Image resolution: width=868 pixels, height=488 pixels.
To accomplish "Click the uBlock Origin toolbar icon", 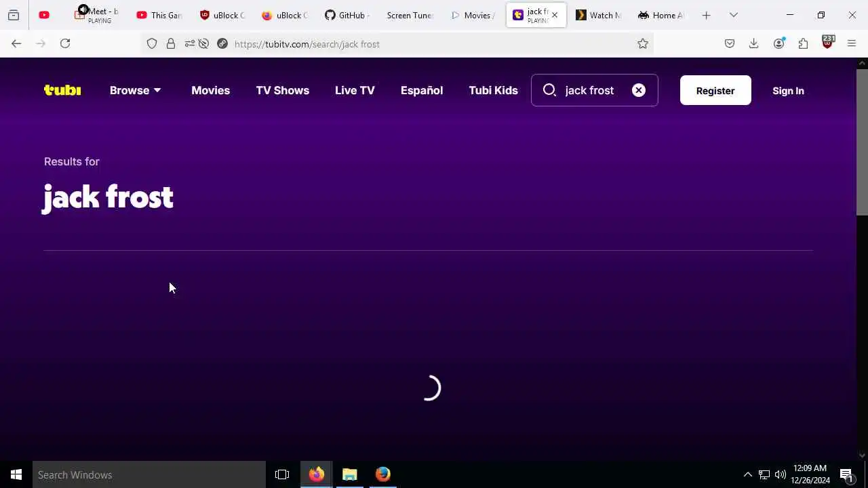I will [x=827, y=43].
